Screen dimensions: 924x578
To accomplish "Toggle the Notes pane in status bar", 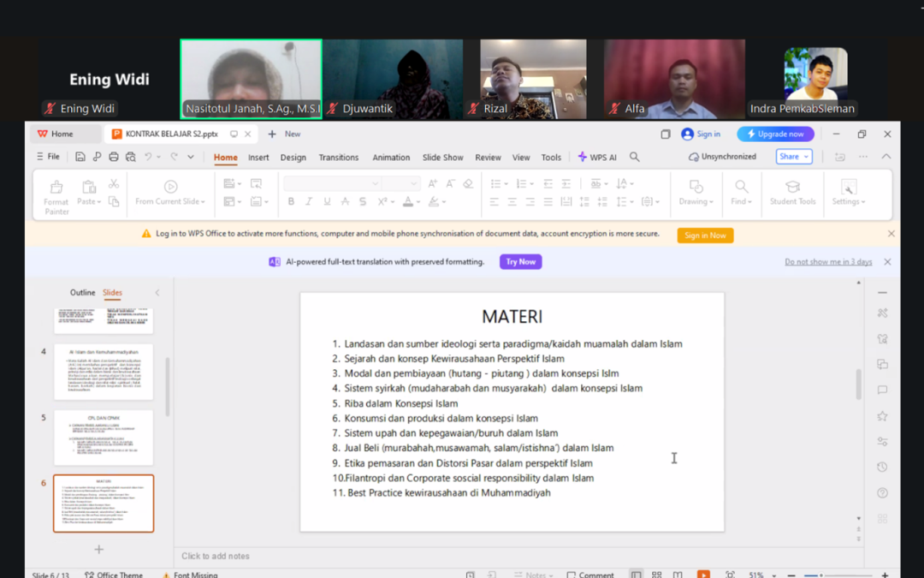I will [x=533, y=575].
